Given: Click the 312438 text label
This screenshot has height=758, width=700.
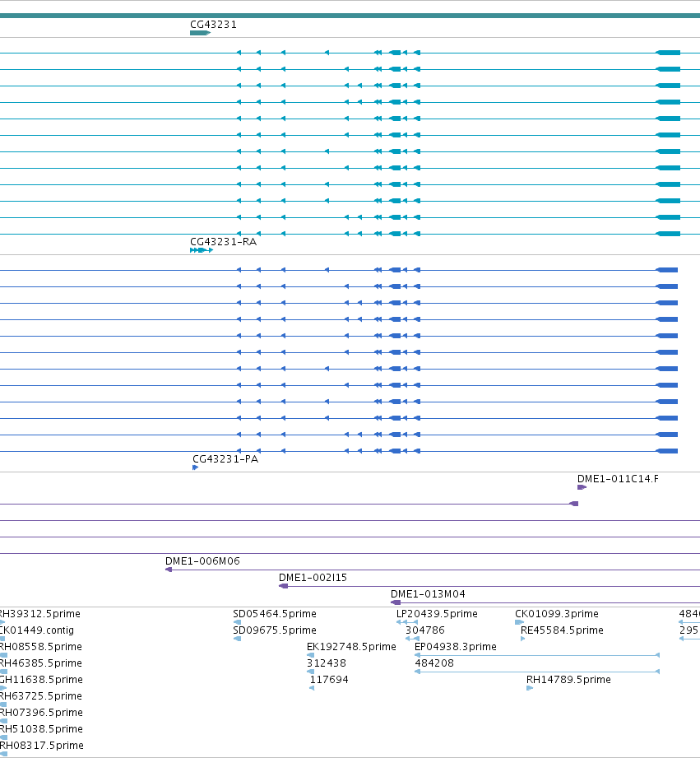Looking at the screenshot, I should click(326, 663).
